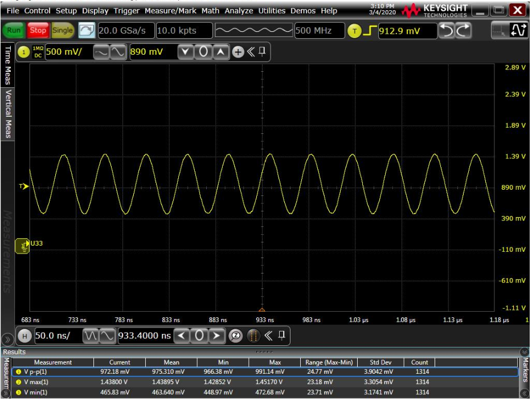Click the 50.0 ns/ timebase field
This screenshot has height=400, width=532.
pyautogui.click(x=58, y=336)
